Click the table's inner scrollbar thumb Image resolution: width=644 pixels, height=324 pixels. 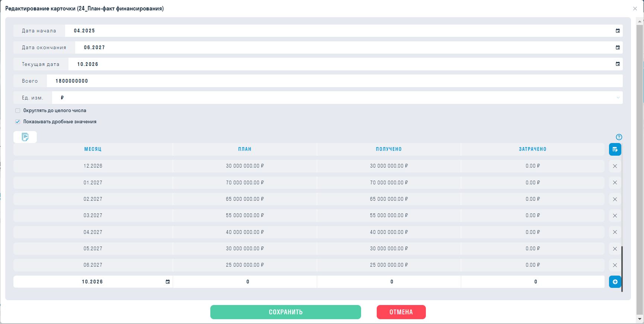pos(622,269)
